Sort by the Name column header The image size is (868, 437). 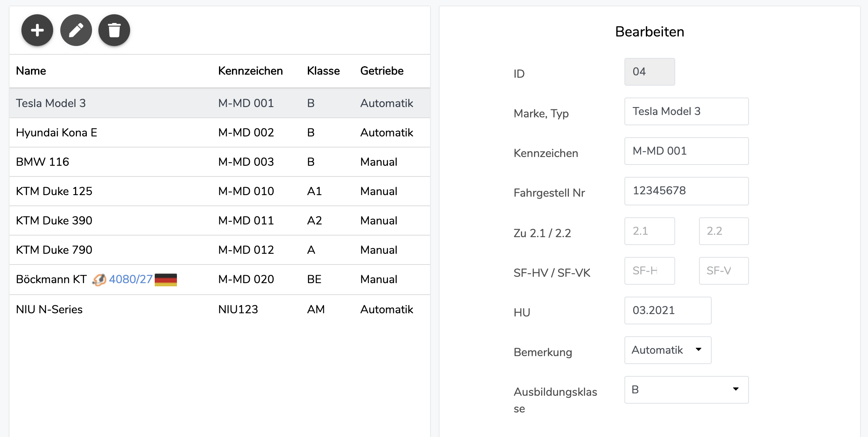pyautogui.click(x=31, y=71)
